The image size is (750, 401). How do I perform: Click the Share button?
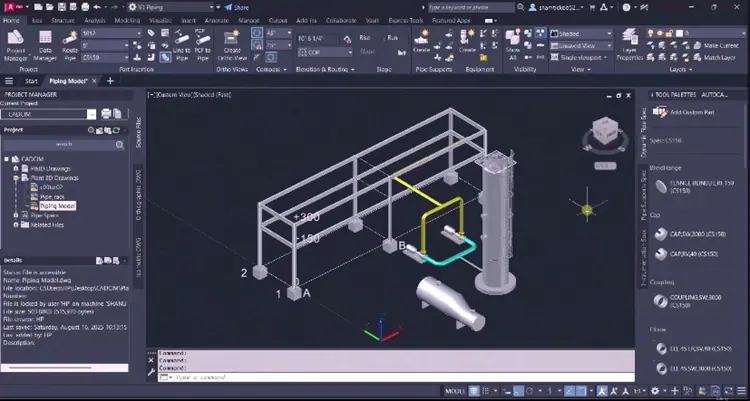pyautogui.click(x=237, y=7)
